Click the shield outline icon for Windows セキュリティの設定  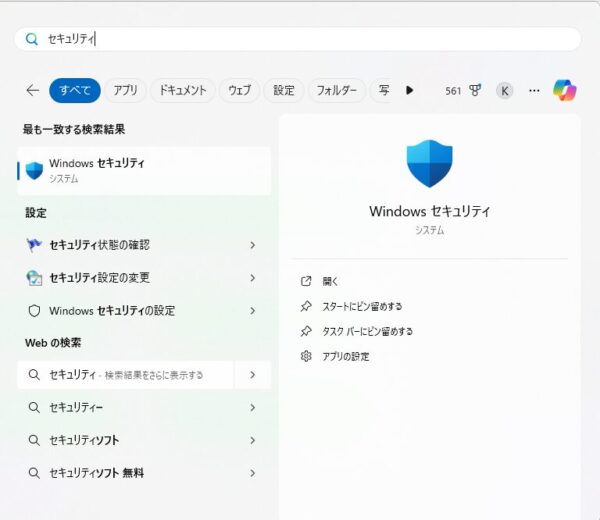click(x=34, y=311)
